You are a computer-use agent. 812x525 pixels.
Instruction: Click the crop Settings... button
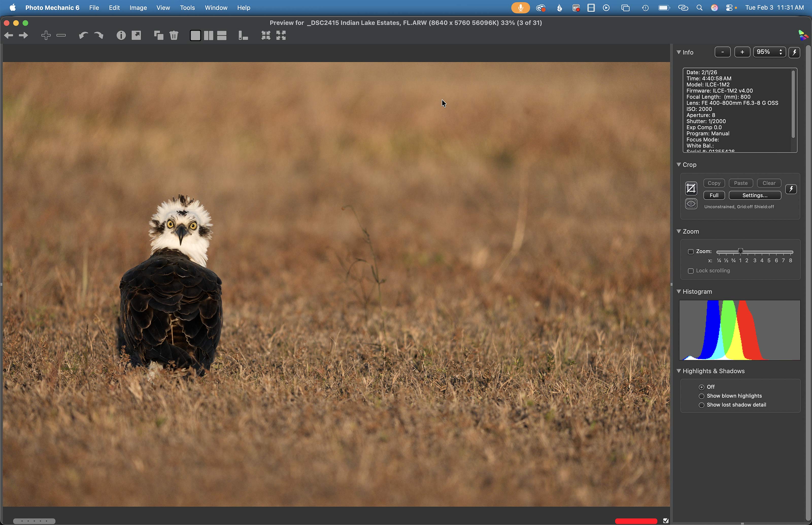[x=755, y=195]
